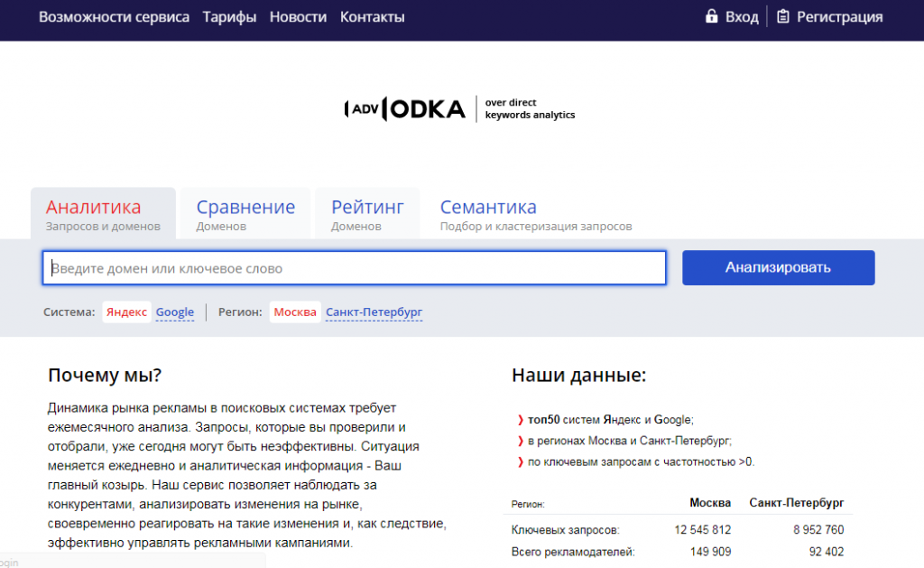Switch to the Рейтинг доменов tab
Screen dimensions: 924x568
click(x=367, y=213)
